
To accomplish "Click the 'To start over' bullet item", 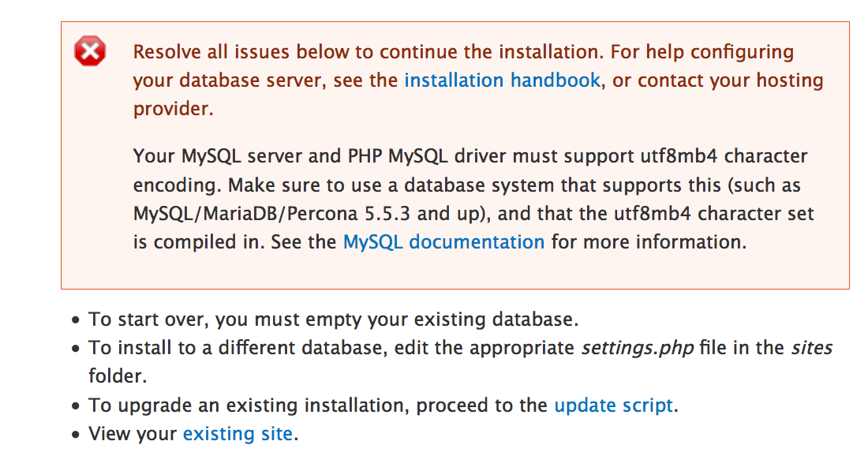I will (x=333, y=320).
